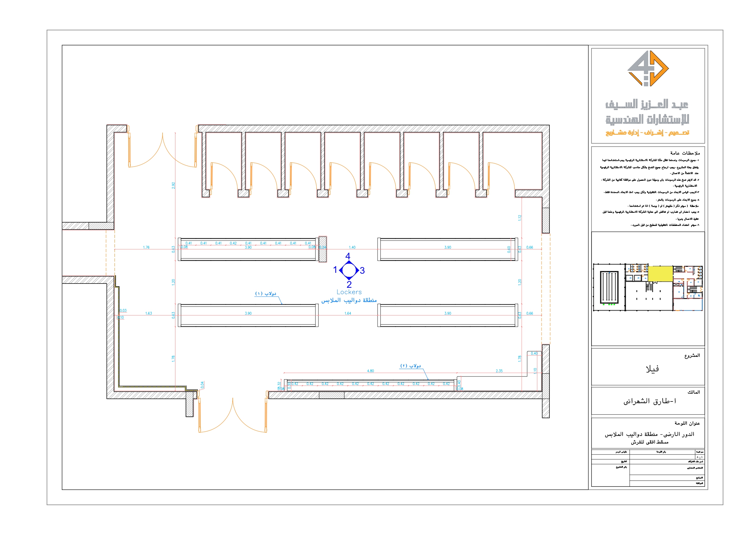Image resolution: width=756 pixels, height=535 pixels.
Task: Click the key plan thumbnail with yellow highlight
Action: click(648, 287)
